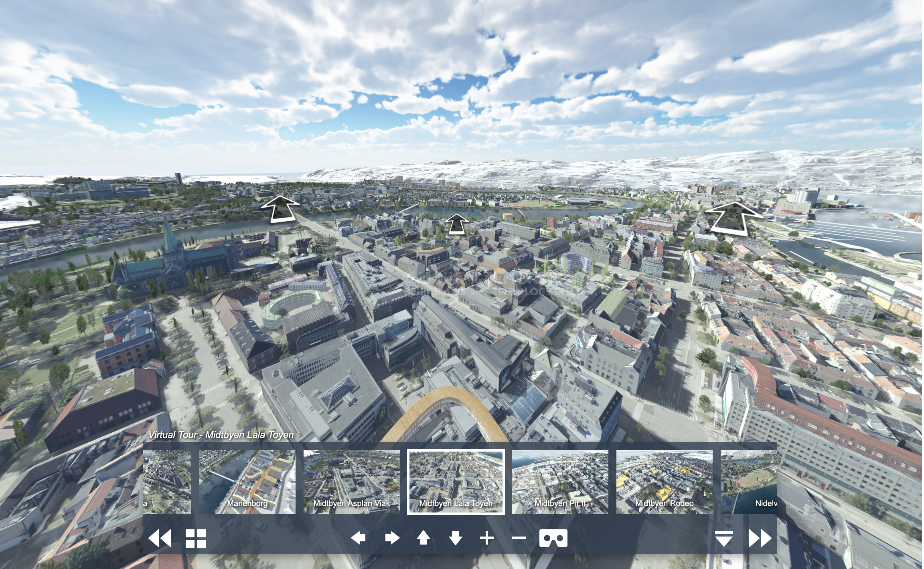Open the Marienborg panorama thumbnail

pyautogui.click(x=247, y=482)
